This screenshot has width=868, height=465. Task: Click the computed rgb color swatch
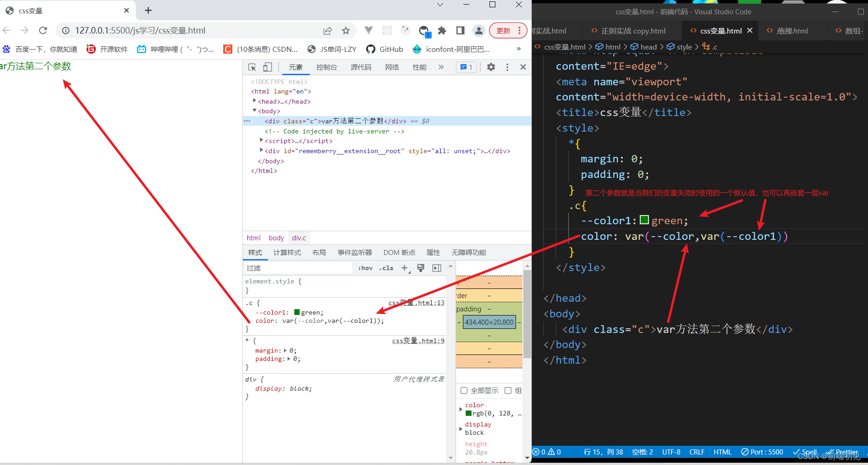point(468,413)
